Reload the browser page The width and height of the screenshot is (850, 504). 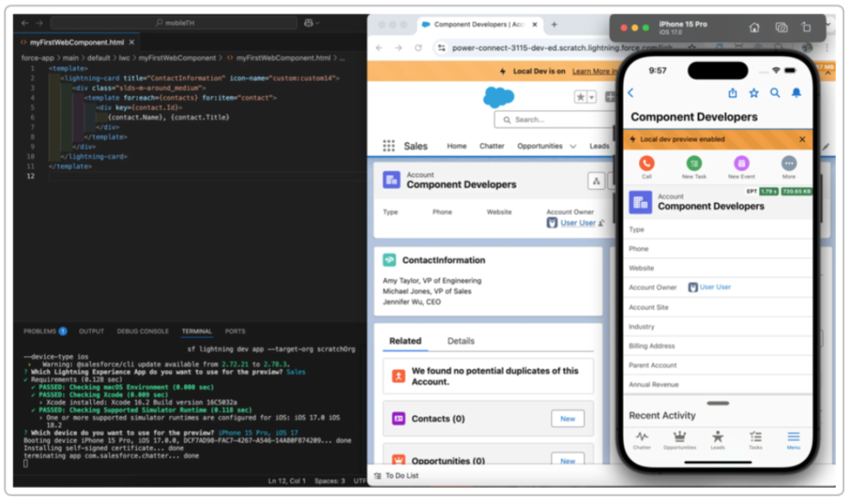pos(418,48)
